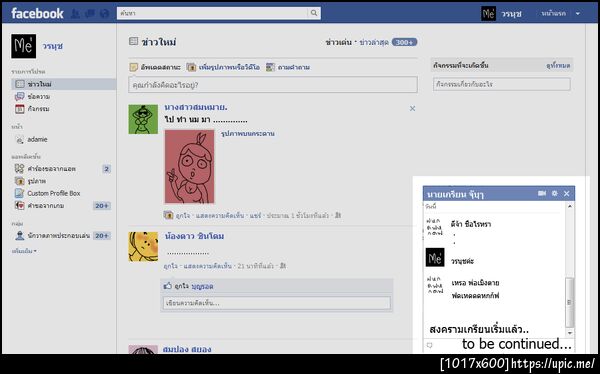Image resolution: width=600 pixels, height=374 pixels.
Task: Open รูปภาพบนกระดาน Wall Photos link
Action: [248, 134]
